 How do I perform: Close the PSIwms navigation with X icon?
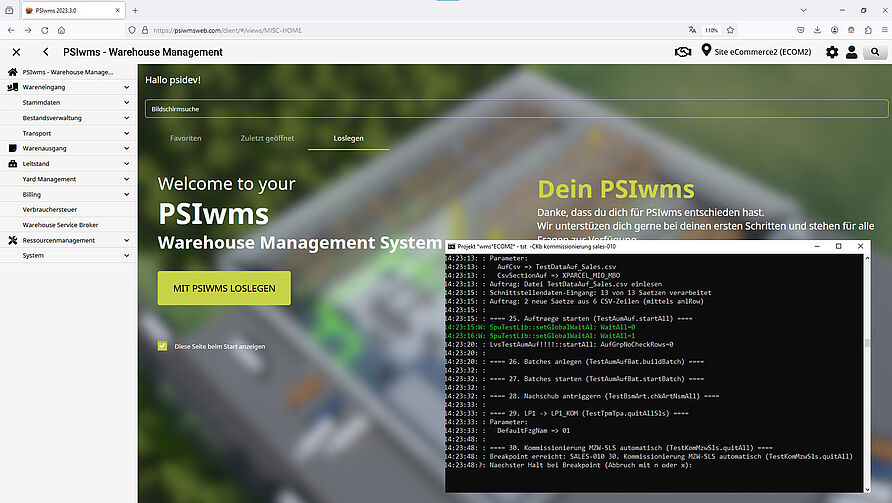click(x=16, y=52)
